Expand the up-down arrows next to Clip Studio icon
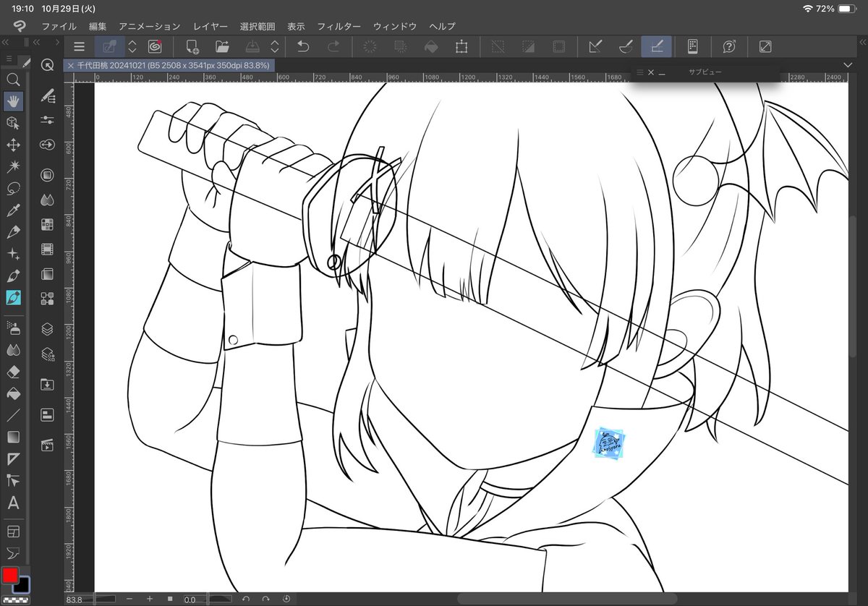The image size is (868, 606). click(x=132, y=46)
